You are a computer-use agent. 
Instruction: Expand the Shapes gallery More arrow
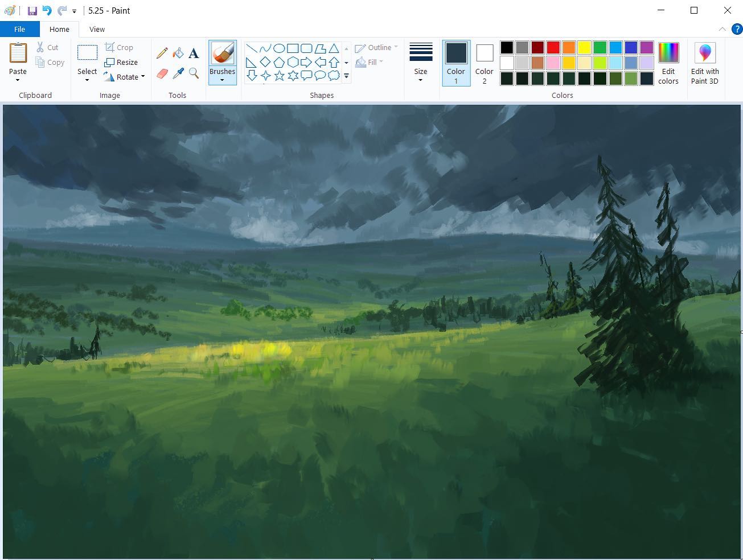pos(346,76)
